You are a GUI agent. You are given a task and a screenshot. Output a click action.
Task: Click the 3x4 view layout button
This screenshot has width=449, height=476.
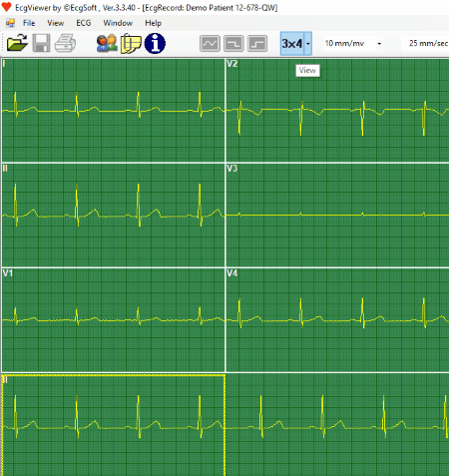(292, 44)
